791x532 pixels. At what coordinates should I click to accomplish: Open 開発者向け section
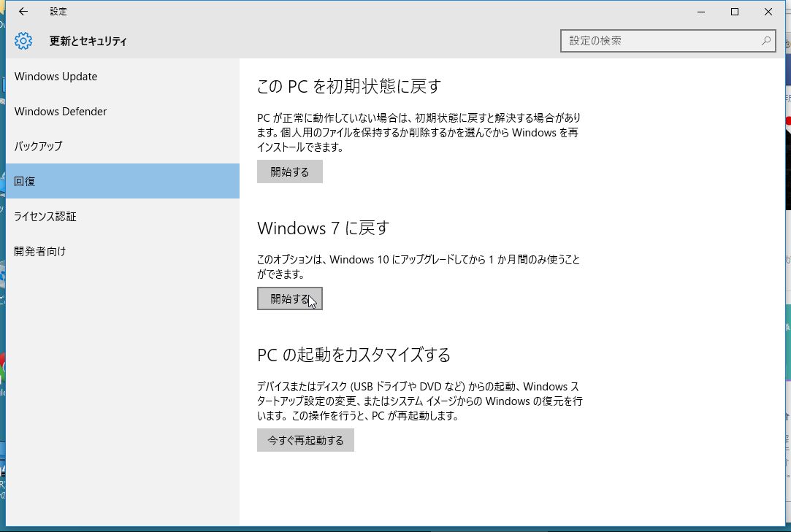(x=123, y=251)
